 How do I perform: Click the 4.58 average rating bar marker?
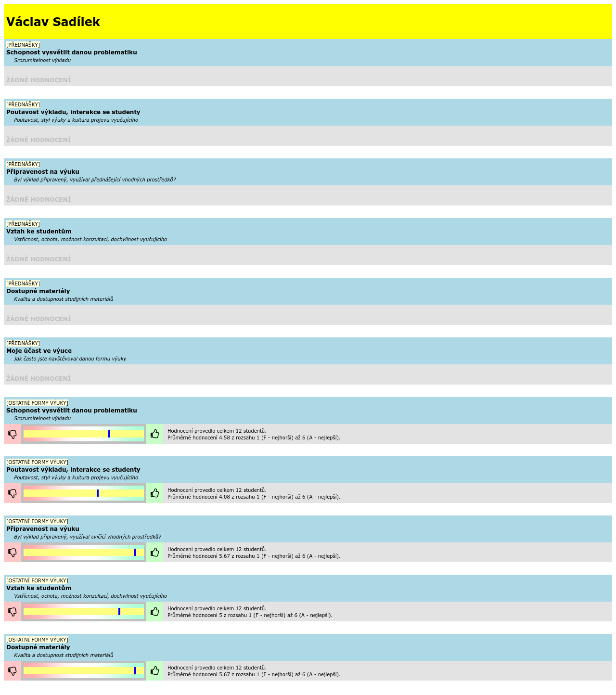pyautogui.click(x=109, y=434)
